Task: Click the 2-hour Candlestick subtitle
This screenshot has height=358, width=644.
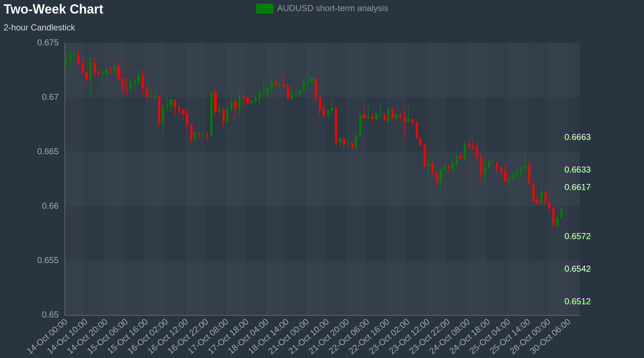Action: (x=39, y=28)
